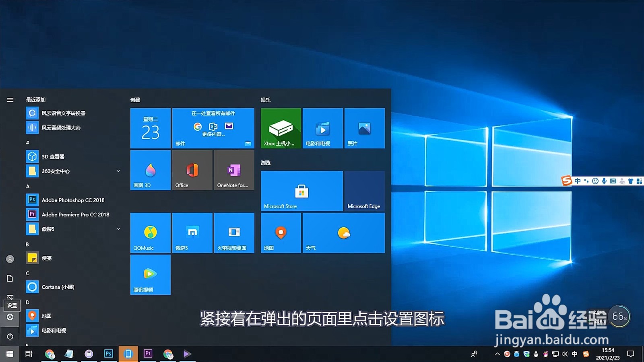The width and height of the screenshot is (644, 362).
Task: Open the Sogou emoji smiley panel
Action: tap(595, 181)
